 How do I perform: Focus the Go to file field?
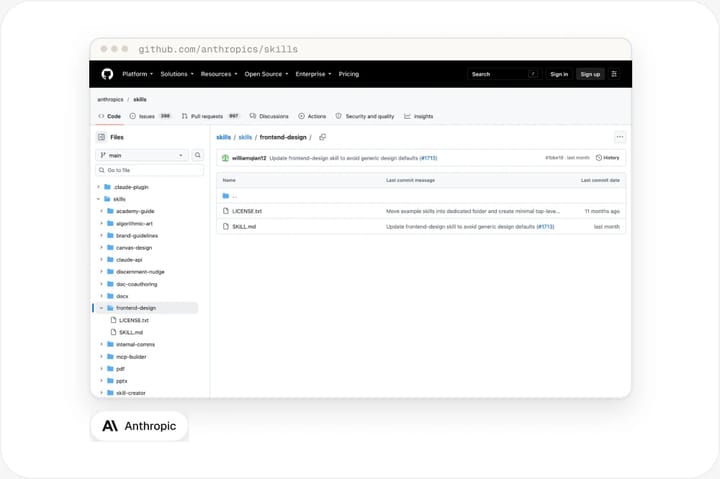150,170
